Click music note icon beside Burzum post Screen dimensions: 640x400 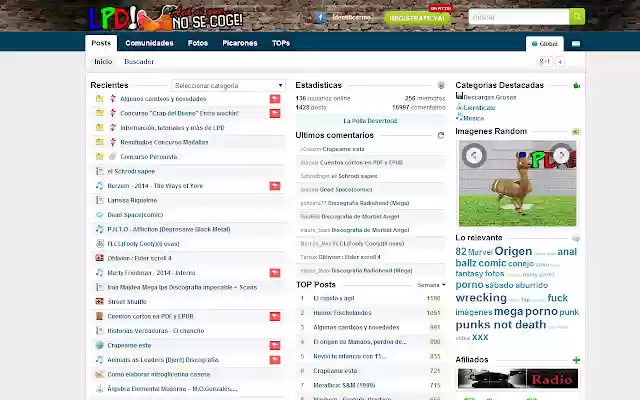tap(99, 186)
